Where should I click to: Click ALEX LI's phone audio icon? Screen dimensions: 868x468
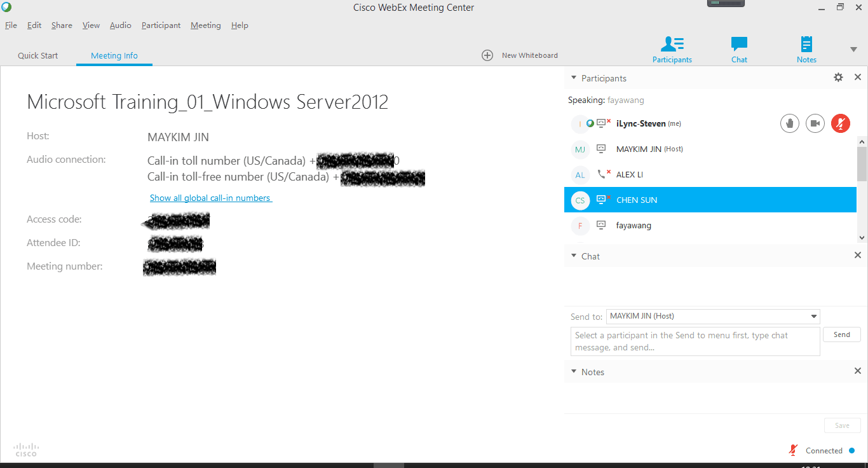602,174
